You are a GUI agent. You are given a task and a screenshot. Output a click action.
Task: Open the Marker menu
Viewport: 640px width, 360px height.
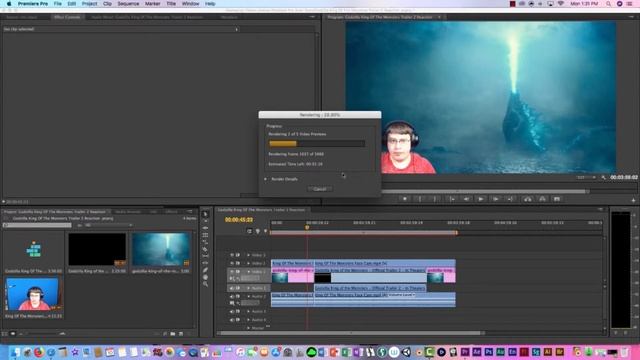point(152,4)
